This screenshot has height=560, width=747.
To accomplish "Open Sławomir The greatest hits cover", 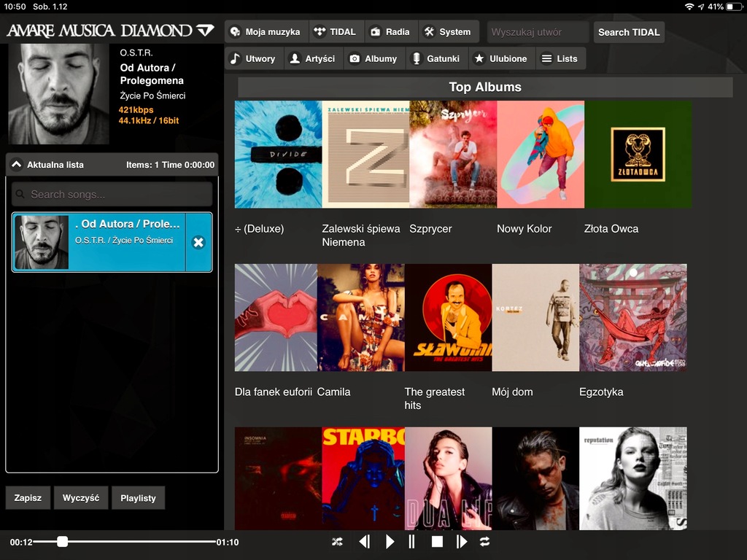I will (449, 318).
